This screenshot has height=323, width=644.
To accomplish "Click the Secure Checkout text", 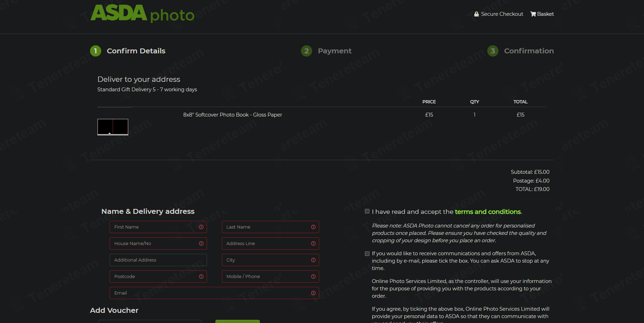I will coord(502,14).
